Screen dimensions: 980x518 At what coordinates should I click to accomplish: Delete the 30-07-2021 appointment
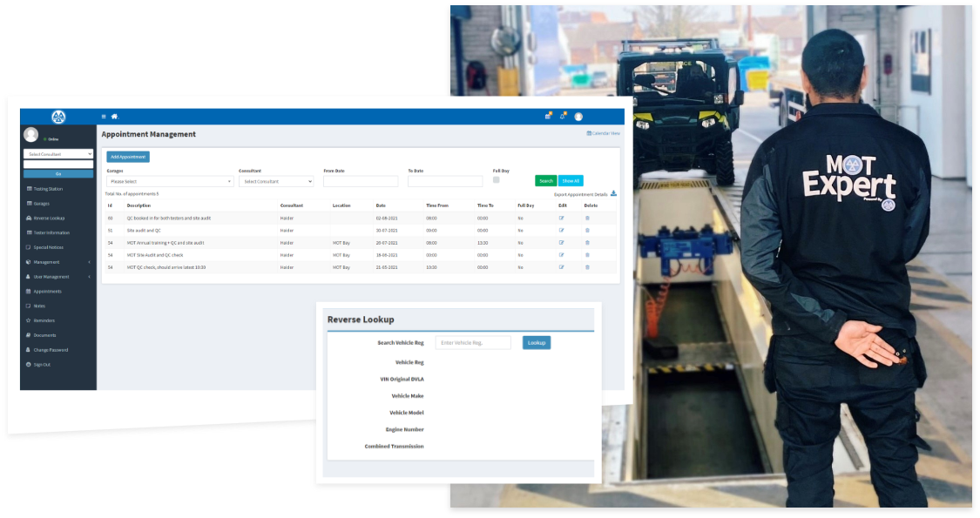tap(587, 231)
